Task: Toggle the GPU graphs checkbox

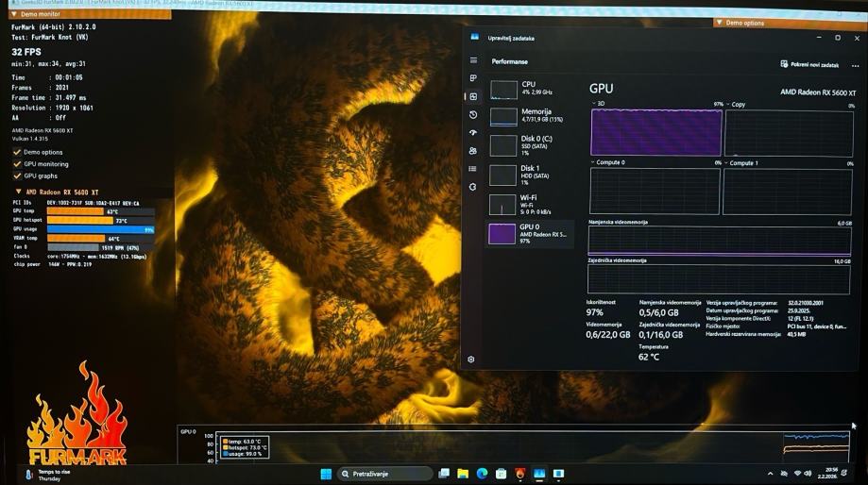Action: 17,176
